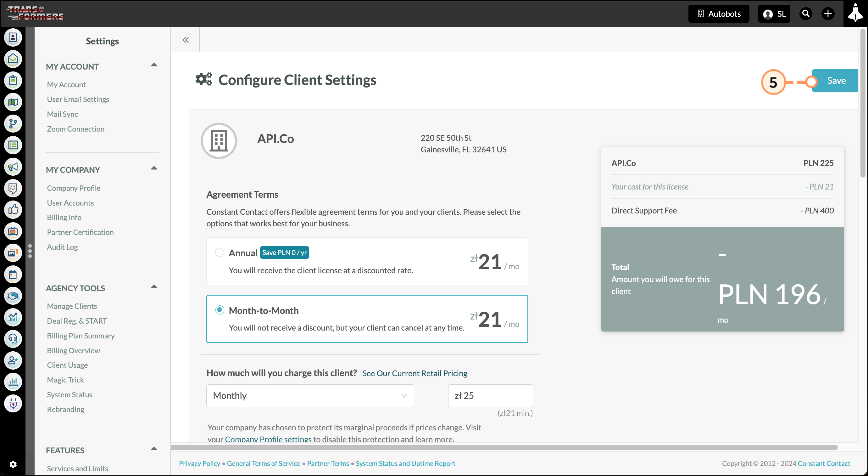The image size is (868, 476).
Task: Collapse the AGENCY TOOLS section
Action: (x=154, y=286)
